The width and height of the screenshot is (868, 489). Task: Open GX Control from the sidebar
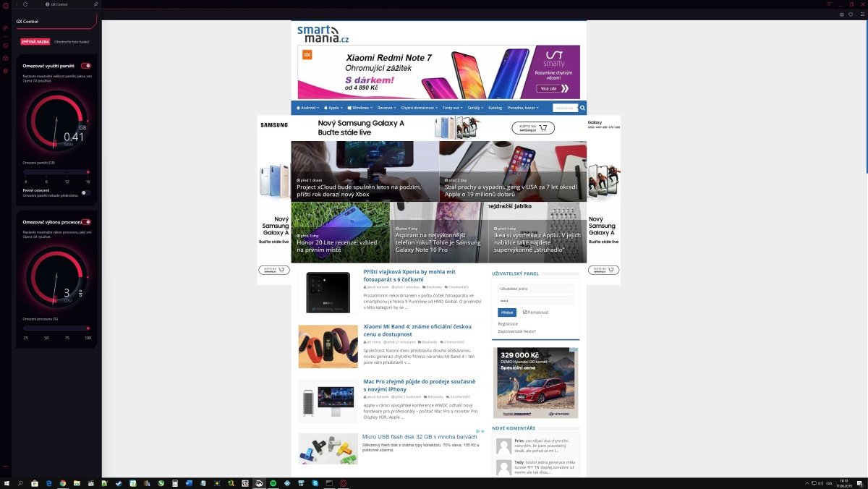[x=6, y=28]
